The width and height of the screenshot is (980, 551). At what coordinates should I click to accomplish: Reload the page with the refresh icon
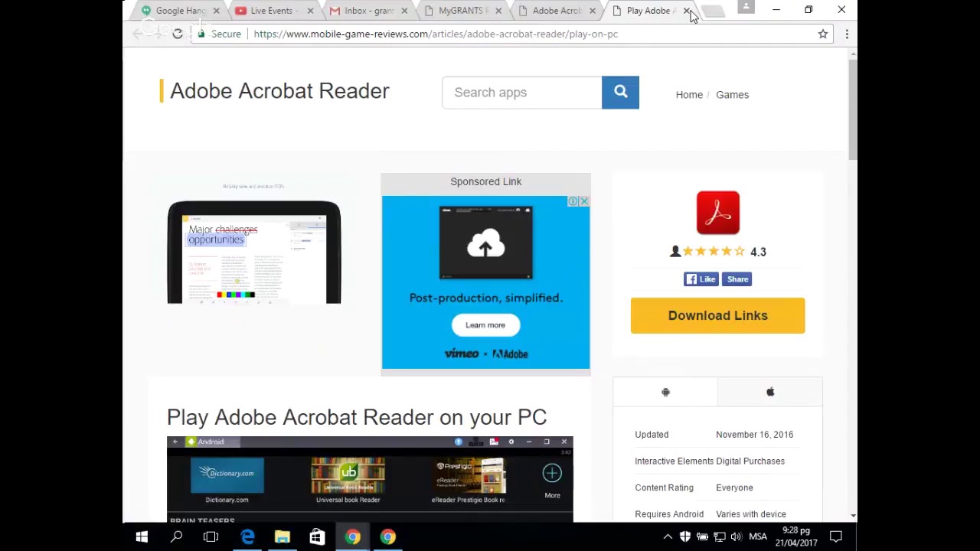tap(178, 34)
